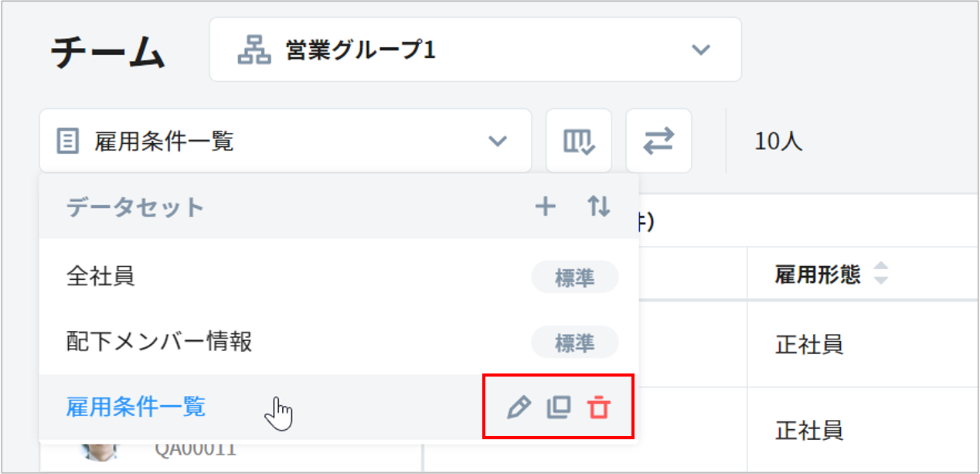980x474 pixels.
Task: Click the swap arrows icon button
Action: (x=658, y=141)
